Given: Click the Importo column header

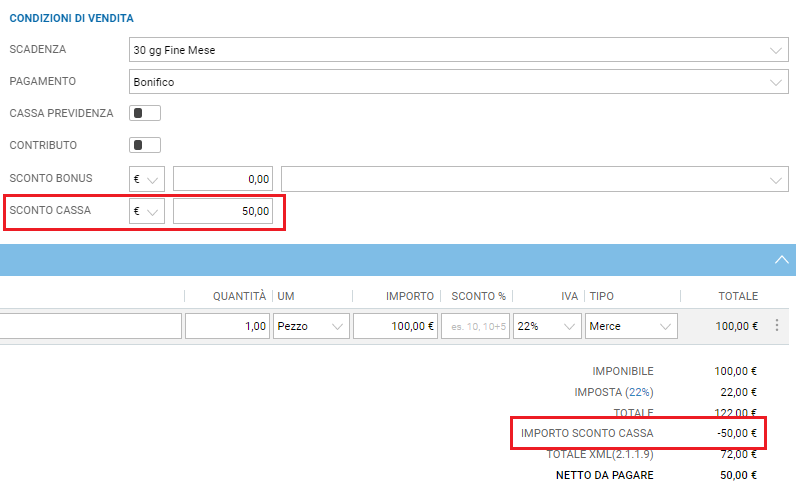Looking at the screenshot, I should pos(410,296).
